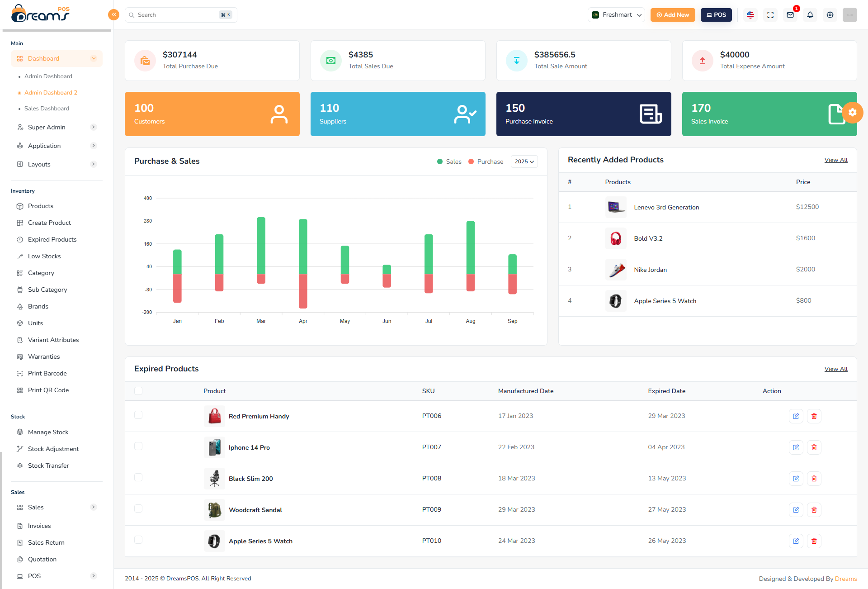Screen dimensions: 868x589
Task: Check the select-all box in Expired Products
Action: [138, 391]
